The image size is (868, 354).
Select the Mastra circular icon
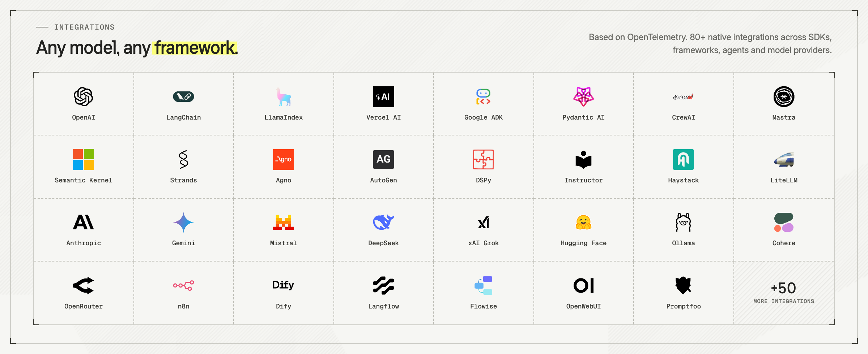[784, 96]
